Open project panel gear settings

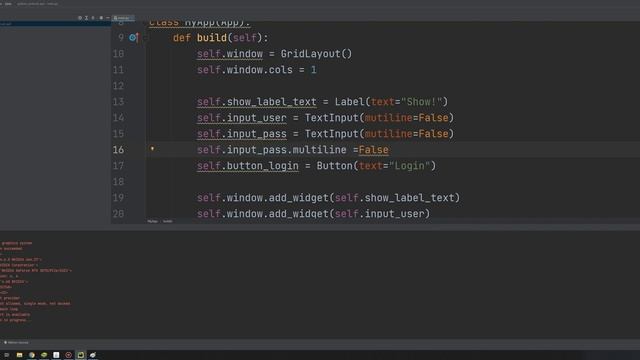coord(101,18)
